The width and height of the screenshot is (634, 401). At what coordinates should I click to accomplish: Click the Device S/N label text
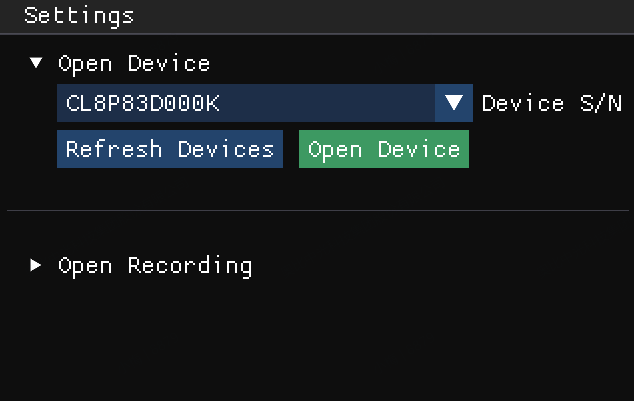click(551, 102)
